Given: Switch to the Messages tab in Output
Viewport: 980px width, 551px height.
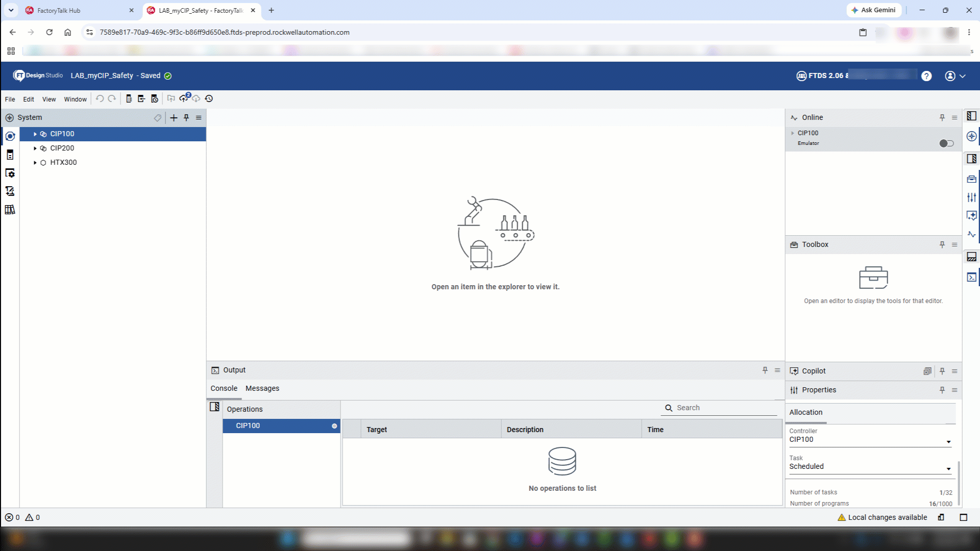Looking at the screenshot, I should [262, 389].
